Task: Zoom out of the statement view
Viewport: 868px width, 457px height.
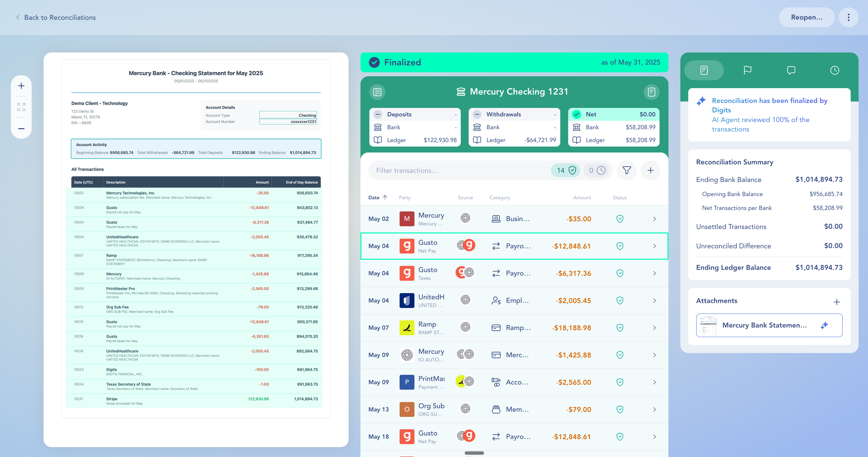Action: pyautogui.click(x=21, y=128)
